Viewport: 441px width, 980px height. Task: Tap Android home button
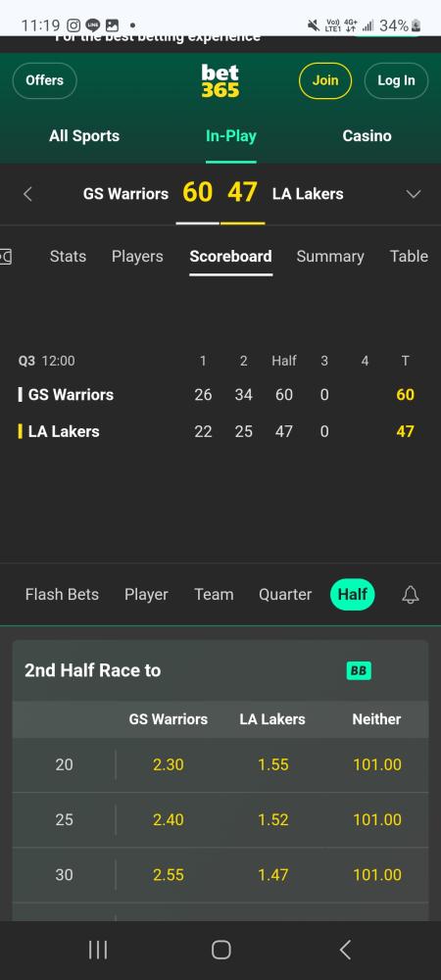click(x=220, y=950)
